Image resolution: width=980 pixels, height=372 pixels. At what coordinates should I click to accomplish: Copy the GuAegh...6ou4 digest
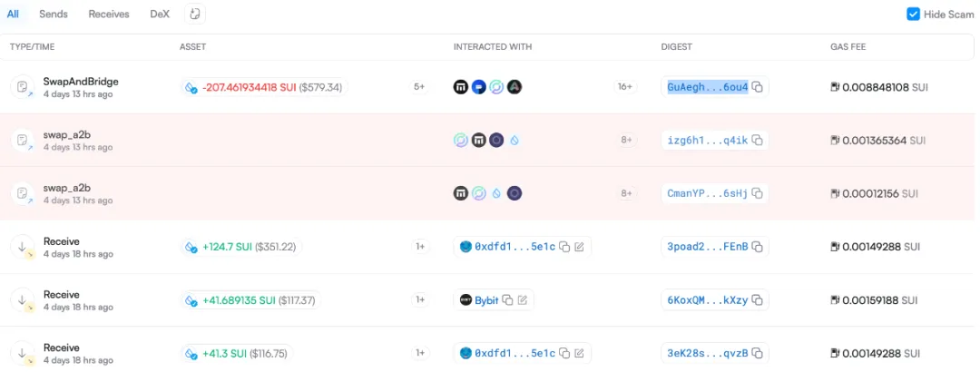tap(758, 87)
